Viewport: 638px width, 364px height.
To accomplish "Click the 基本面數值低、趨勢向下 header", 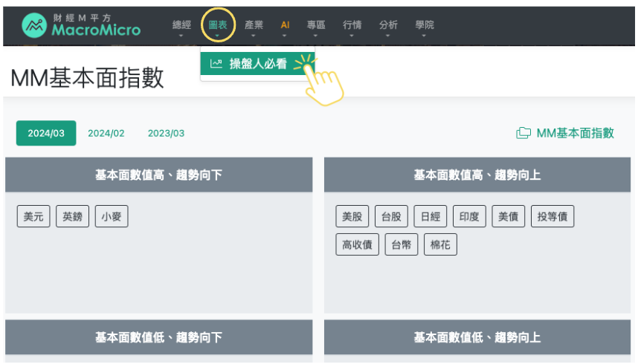I will pyautogui.click(x=158, y=337).
